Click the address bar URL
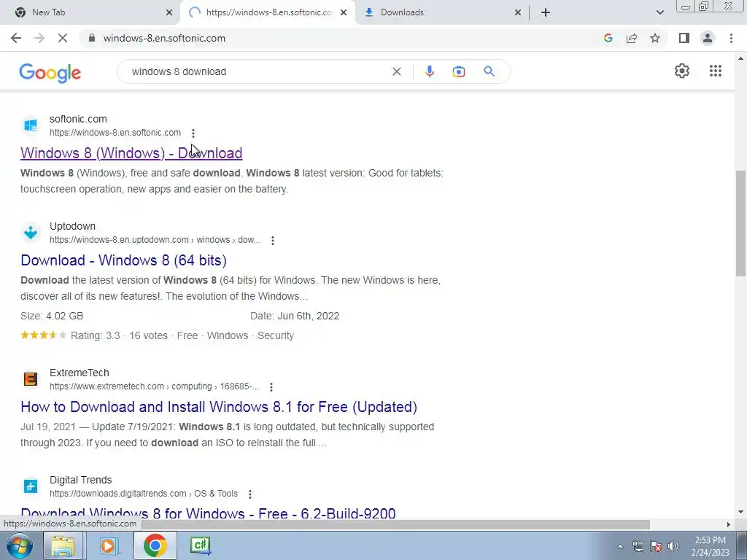747x560 pixels. pos(164,38)
